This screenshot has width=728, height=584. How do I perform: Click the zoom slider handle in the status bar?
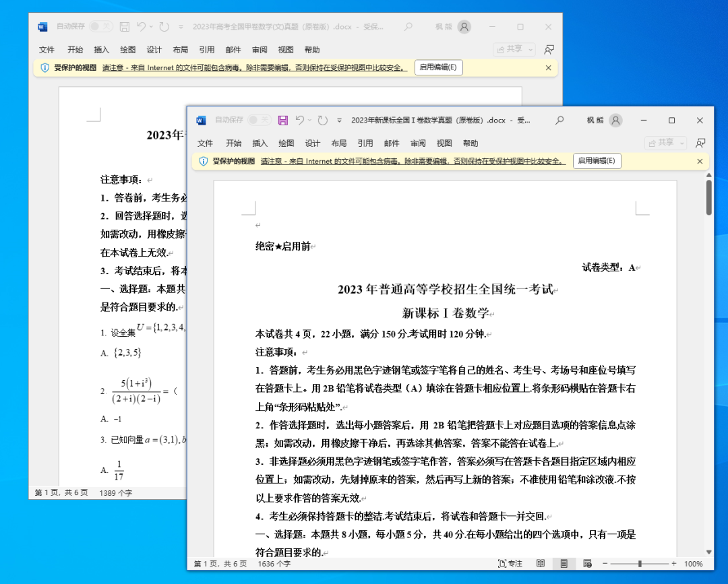(640, 564)
